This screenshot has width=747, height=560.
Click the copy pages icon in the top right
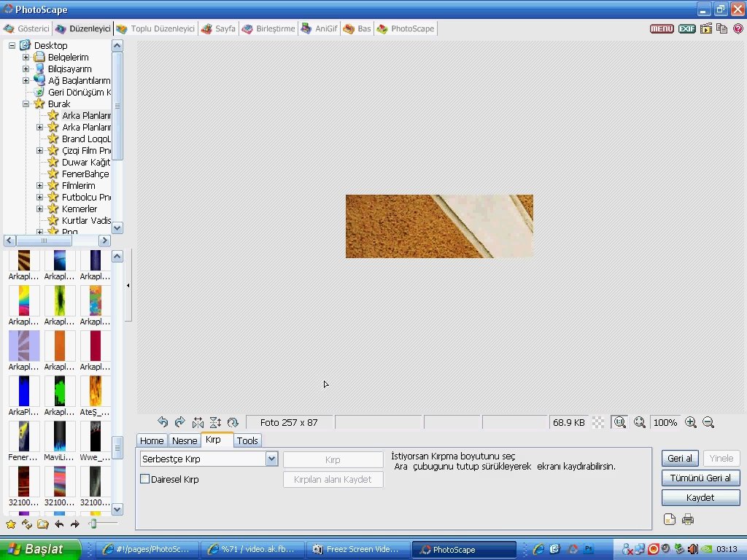pos(722,28)
